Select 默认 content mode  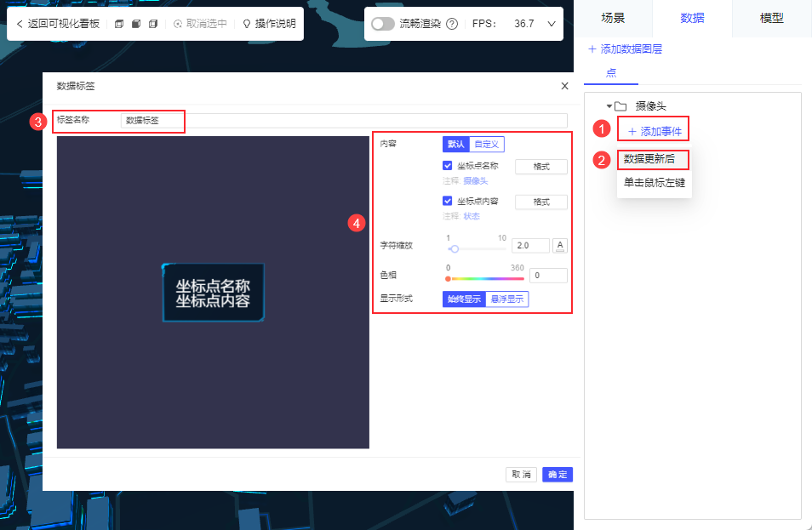(x=455, y=144)
